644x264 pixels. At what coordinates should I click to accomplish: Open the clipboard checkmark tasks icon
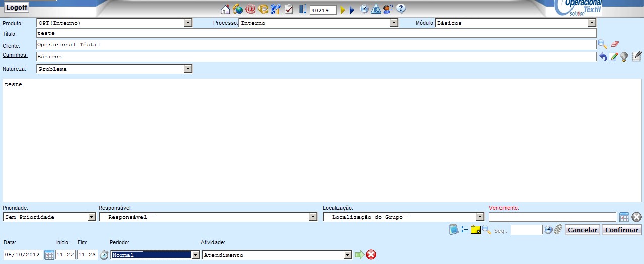tap(289, 9)
